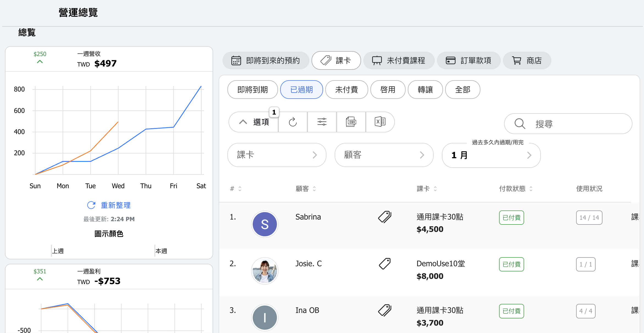Click the refresh icon in options toolbar

[293, 122]
